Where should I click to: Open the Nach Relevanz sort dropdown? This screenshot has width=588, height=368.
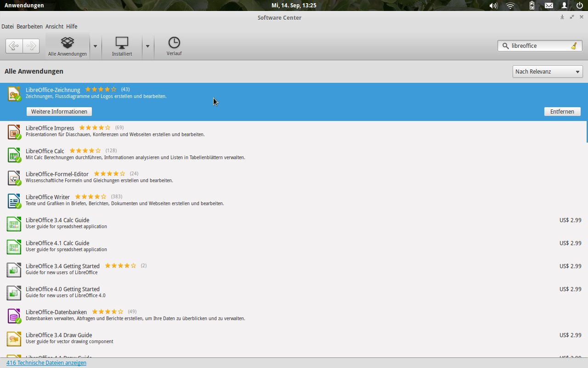coord(548,72)
